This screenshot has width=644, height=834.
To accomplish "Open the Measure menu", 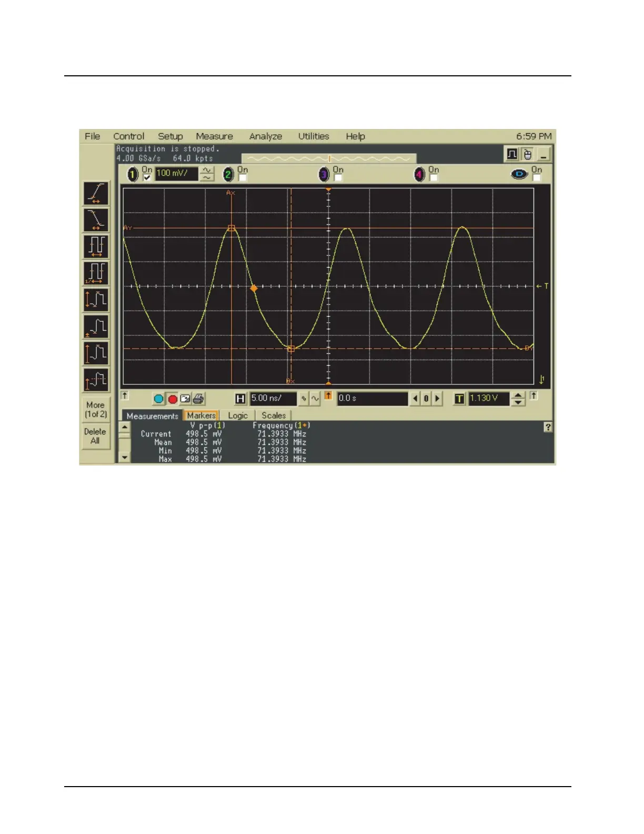I will [214, 136].
